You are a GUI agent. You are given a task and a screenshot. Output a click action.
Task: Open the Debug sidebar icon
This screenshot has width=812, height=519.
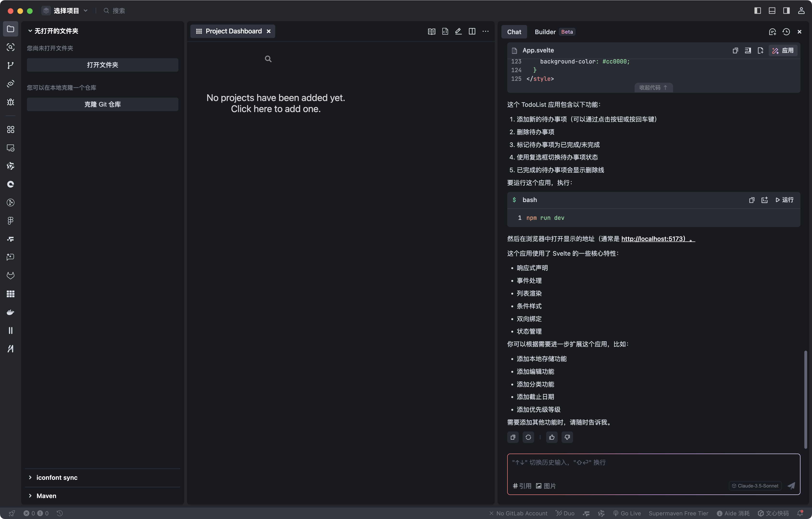[10, 102]
